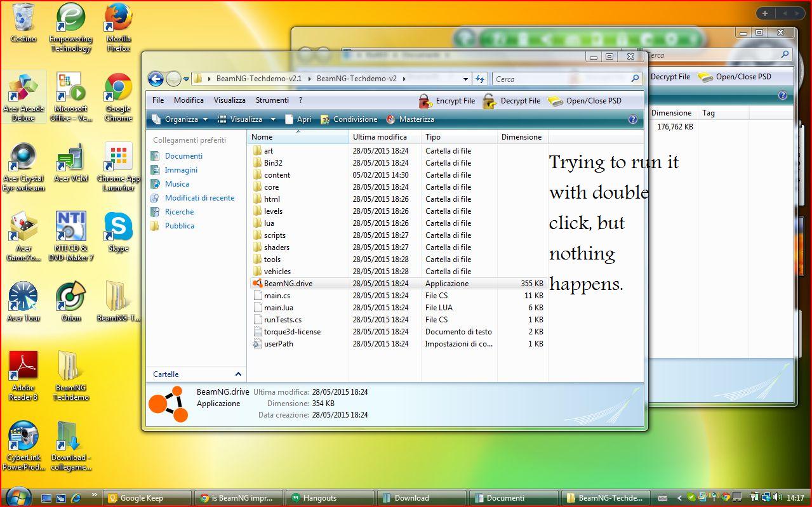Click the Cerca search field in front window
Viewport: 812px width, 507px height.
(x=566, y=79)
